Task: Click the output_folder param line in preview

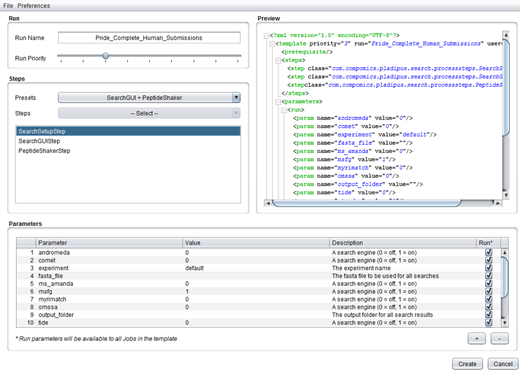Action: [x=358, y=184]
